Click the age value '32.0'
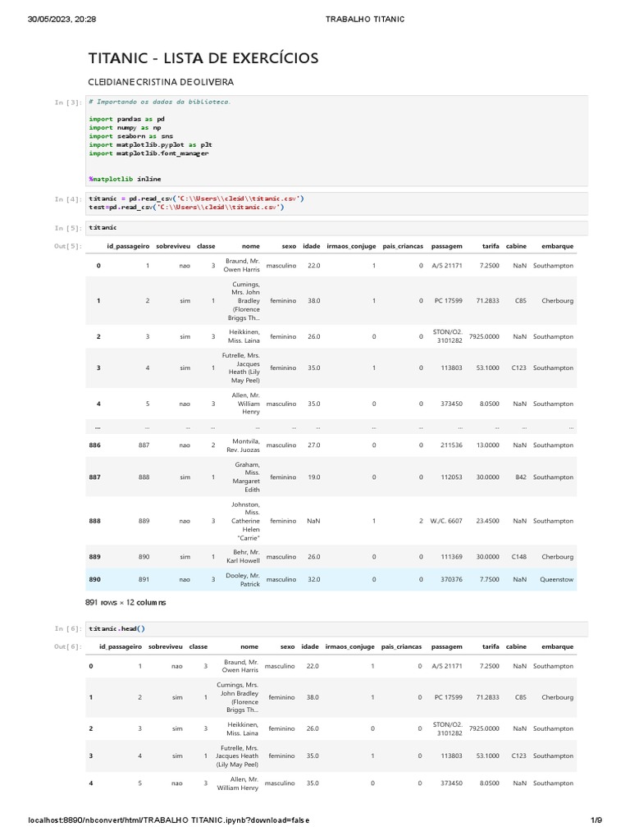Viewport: 630px width, 840px height. [314, 580]
